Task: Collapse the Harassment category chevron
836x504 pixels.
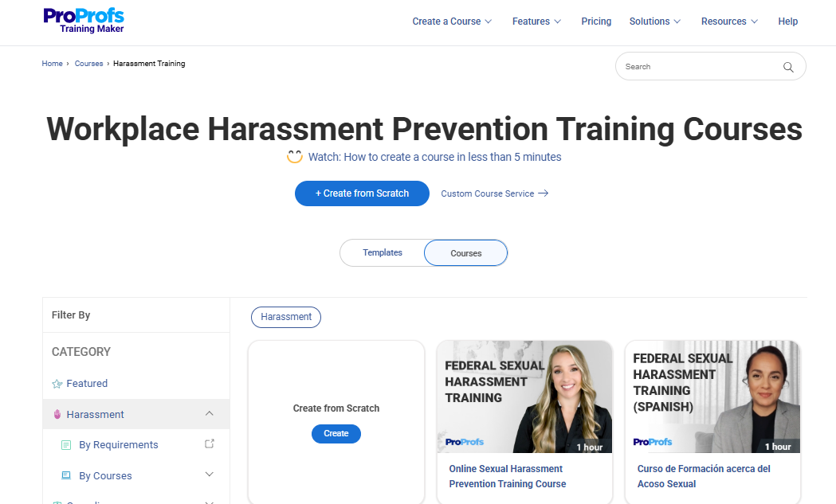Action: click(210, 413)
